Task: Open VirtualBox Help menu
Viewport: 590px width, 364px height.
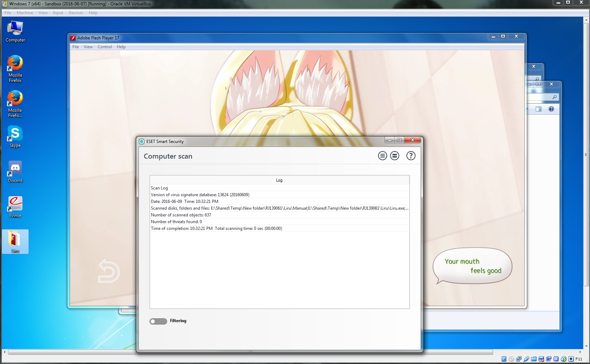Action: tap(93, 13)
